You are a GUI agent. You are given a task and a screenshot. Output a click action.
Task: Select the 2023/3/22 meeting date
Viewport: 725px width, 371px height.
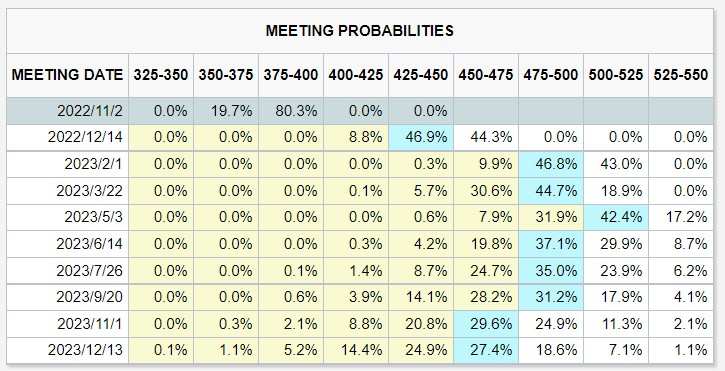[x=90, y=191]
